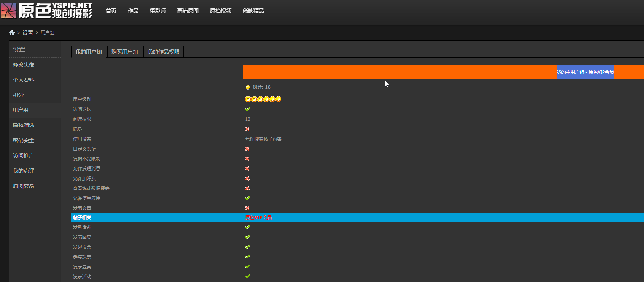Screen dimensions: 644x282
Task: Switch to the 购买用户组 tab
Action: (125, 52)
